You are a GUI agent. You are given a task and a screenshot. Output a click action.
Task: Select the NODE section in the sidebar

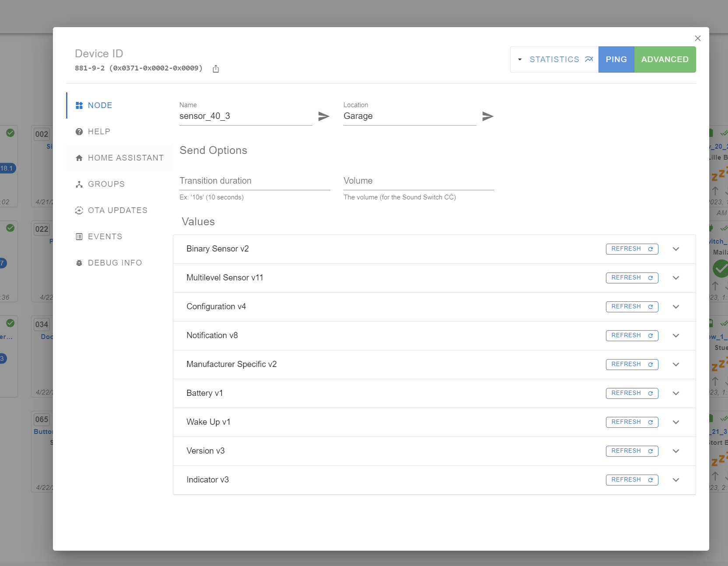click(x=100, y=105)
